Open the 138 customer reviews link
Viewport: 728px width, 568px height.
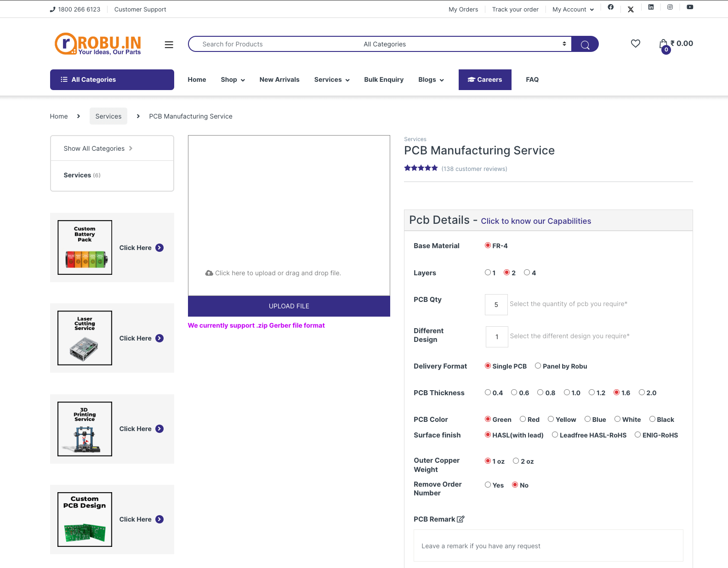474,169
